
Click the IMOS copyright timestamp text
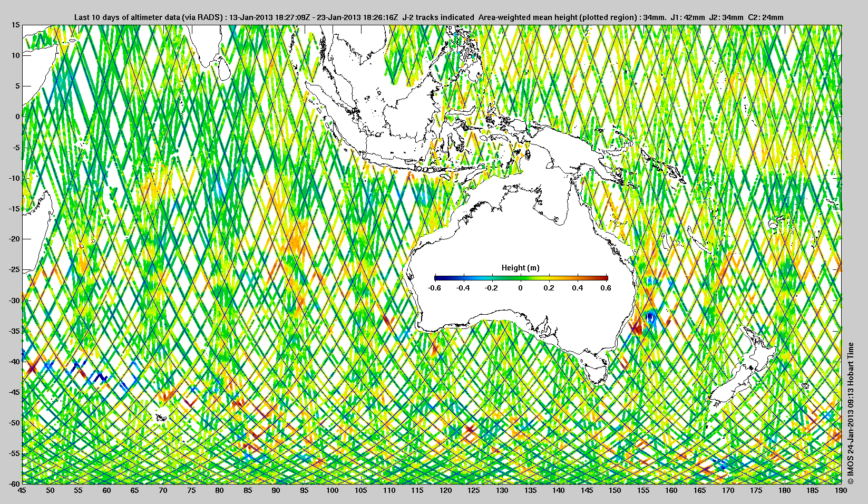pos(850,413)
